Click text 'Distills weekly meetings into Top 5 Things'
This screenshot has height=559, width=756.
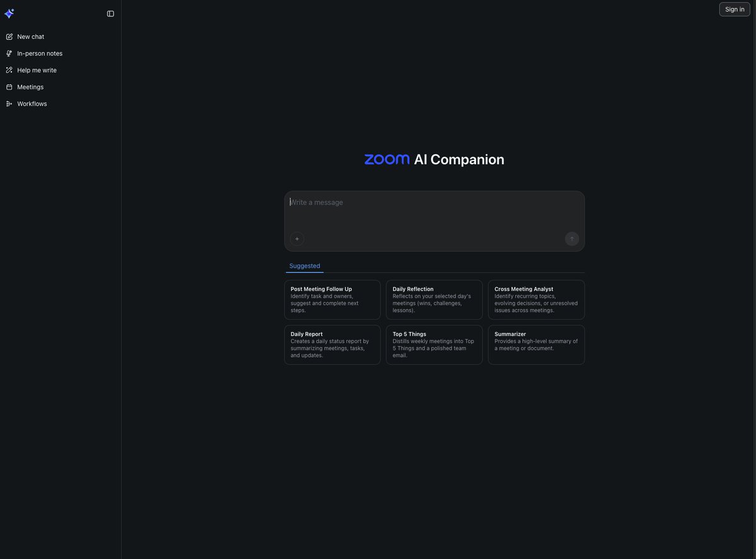tap(433, 345)
